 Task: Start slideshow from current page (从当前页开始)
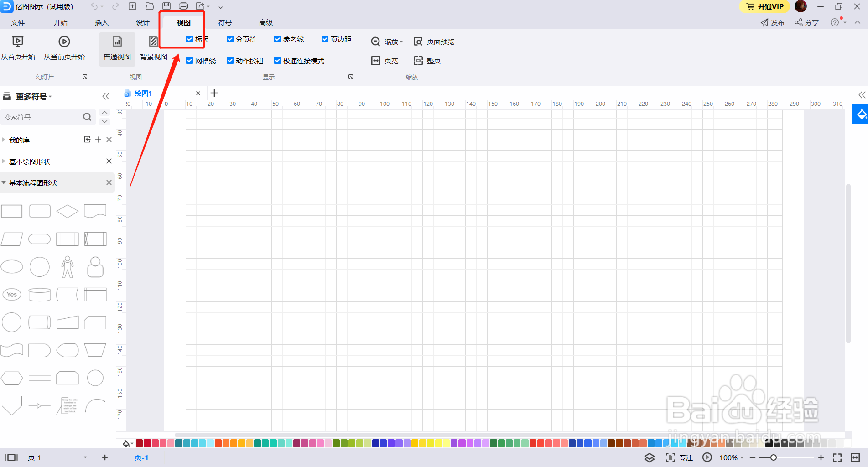(x=64, y=48)
